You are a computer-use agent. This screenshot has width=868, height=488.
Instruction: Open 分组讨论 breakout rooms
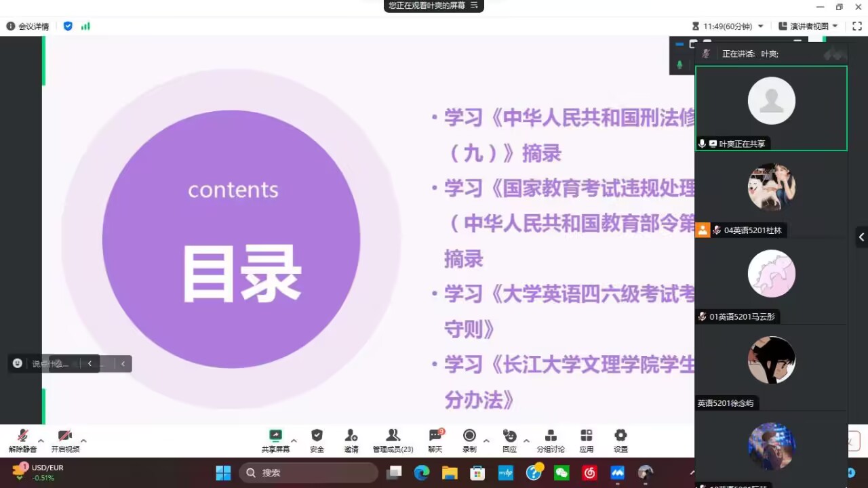click(551, 436)
